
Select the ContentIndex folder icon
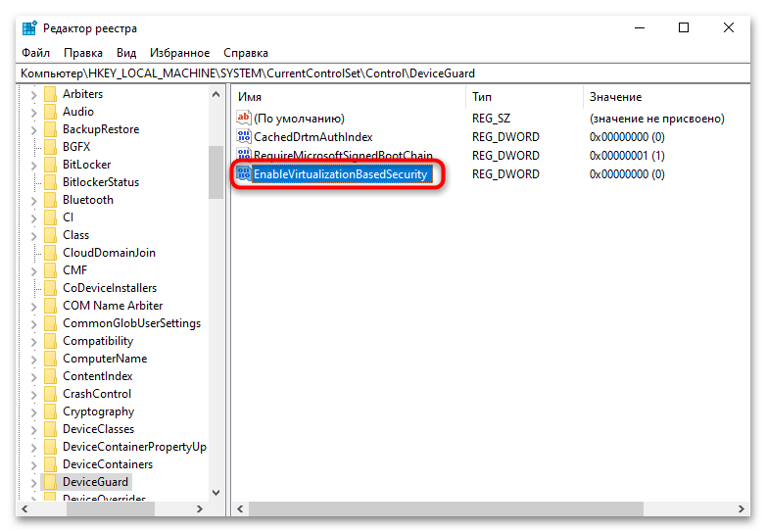(50, 375)
